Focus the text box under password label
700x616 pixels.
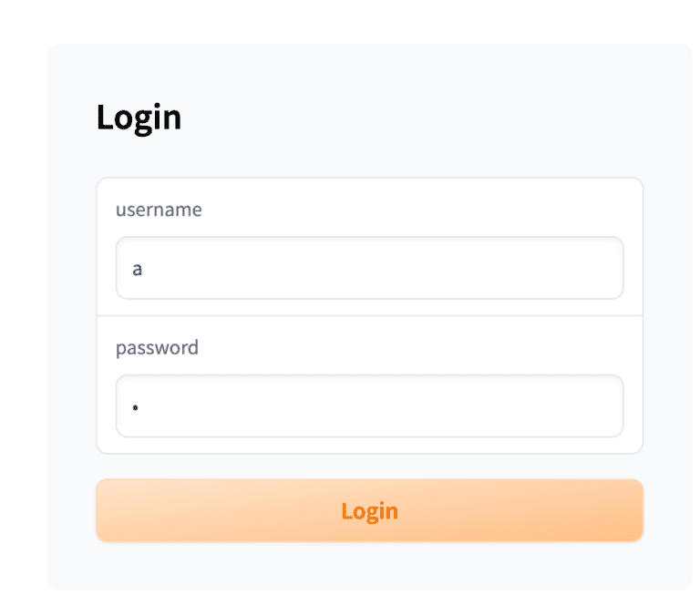369,406
